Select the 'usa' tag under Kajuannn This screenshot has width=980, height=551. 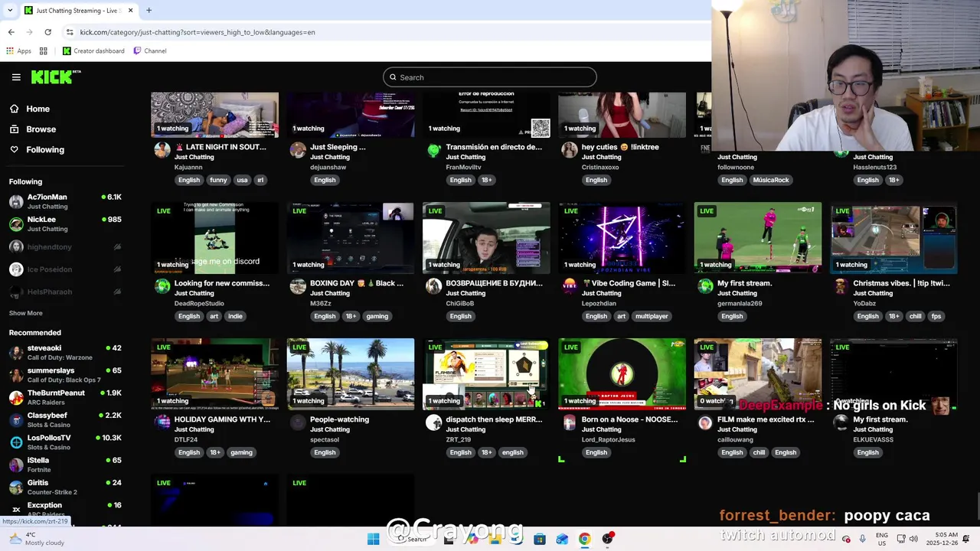tap(242, 180)
